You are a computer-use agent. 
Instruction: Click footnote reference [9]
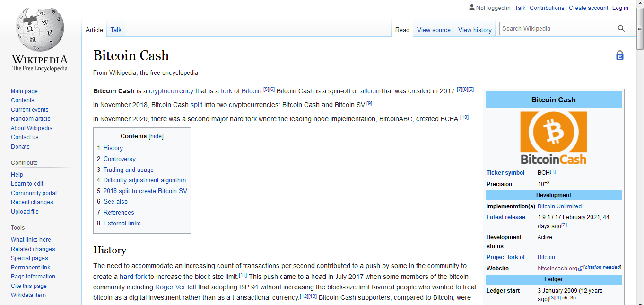[369, 103]
